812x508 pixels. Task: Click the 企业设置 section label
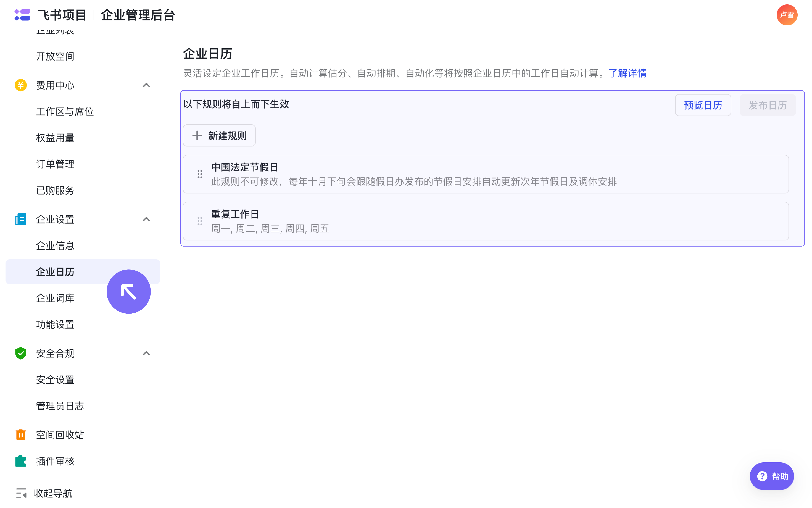coord(55,219)
